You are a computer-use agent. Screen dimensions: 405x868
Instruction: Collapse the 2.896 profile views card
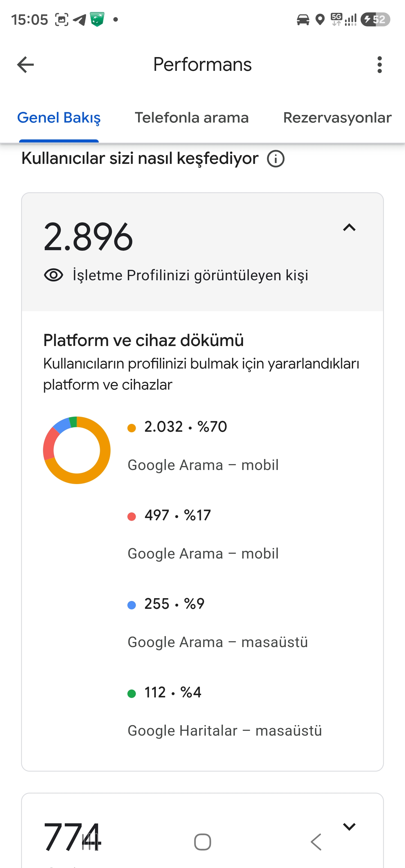pos(349,227)
